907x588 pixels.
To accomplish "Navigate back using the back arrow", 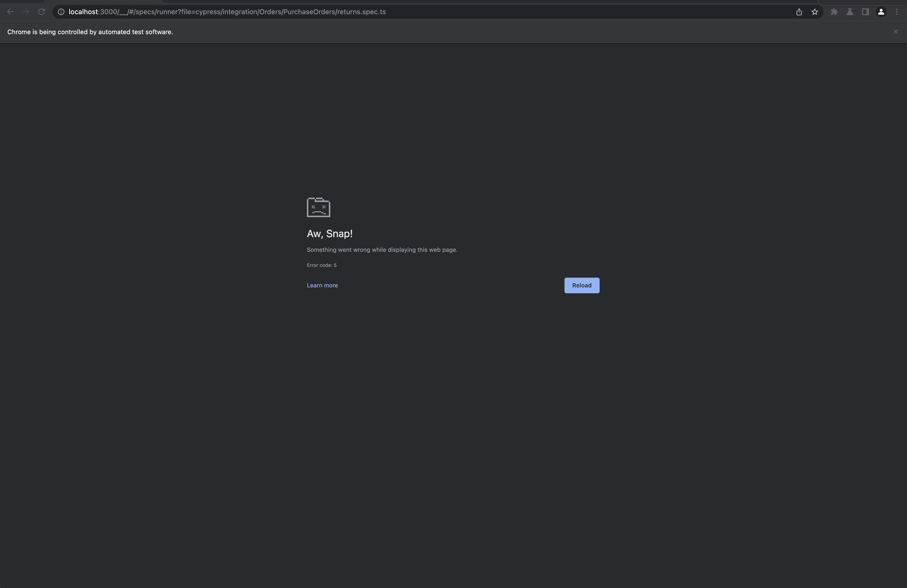I will coord(10,11).
